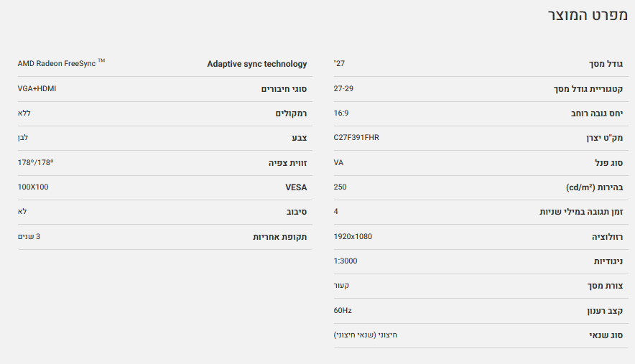Screen dimensions: 635x364
Task: Select the C27F391FHR manufacturer model number
Action: click(356, 138)
